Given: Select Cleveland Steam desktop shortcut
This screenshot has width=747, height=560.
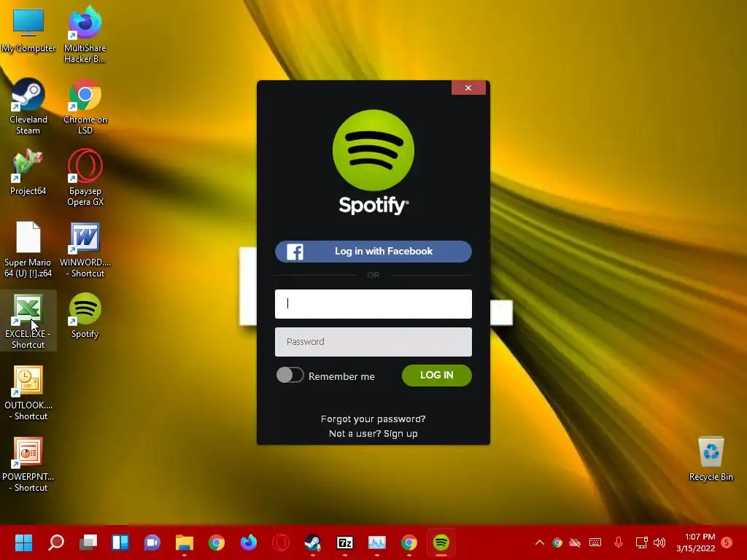Looking at the screenshot, I should [28, 106].
